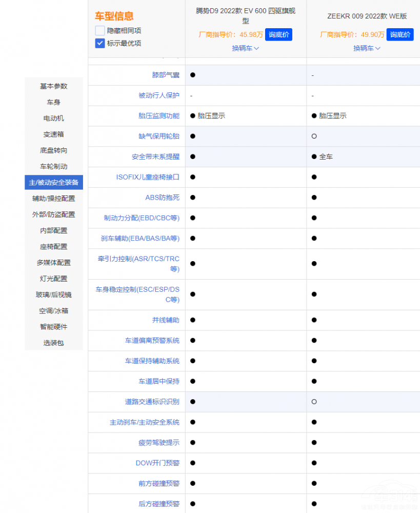
Task: Check the 隐藏相同项 checkbox
Action: click(100, 31)
